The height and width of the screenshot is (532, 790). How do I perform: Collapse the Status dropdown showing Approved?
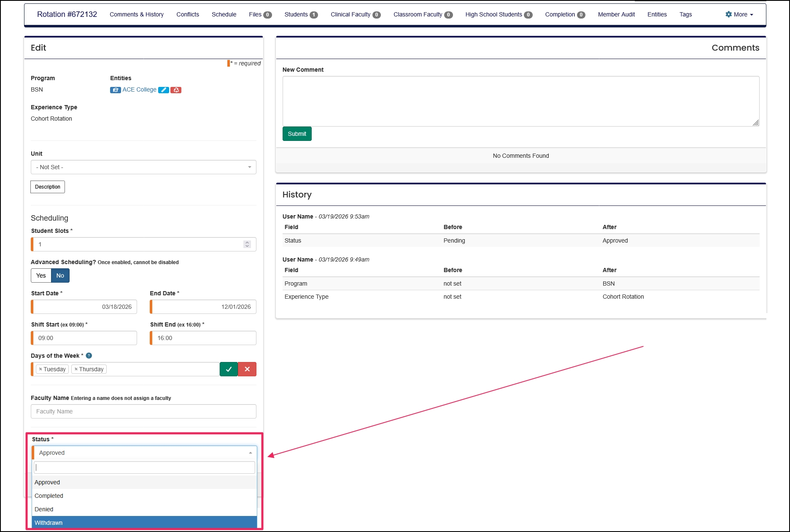[144, 453]
